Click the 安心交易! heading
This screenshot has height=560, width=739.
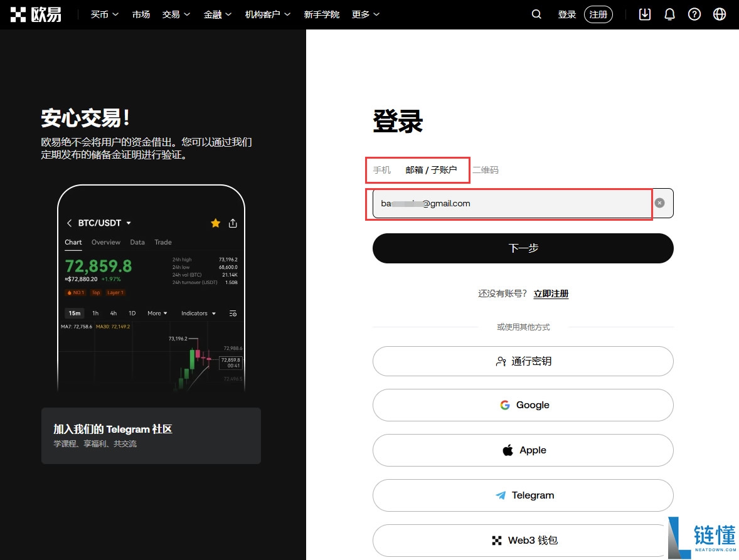tap(85, 118)
